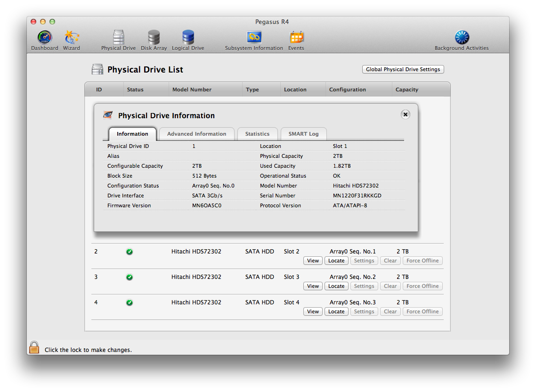Viewport: 536px width, 392px height.
Task: Open the Disk Array section
Action: coord(154,40)
